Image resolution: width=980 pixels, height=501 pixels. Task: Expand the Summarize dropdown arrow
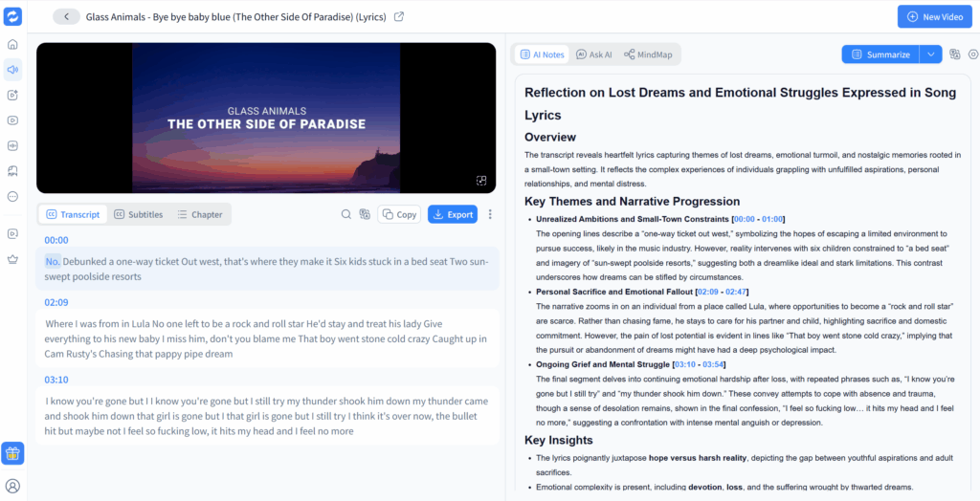(x=930, y=54)
